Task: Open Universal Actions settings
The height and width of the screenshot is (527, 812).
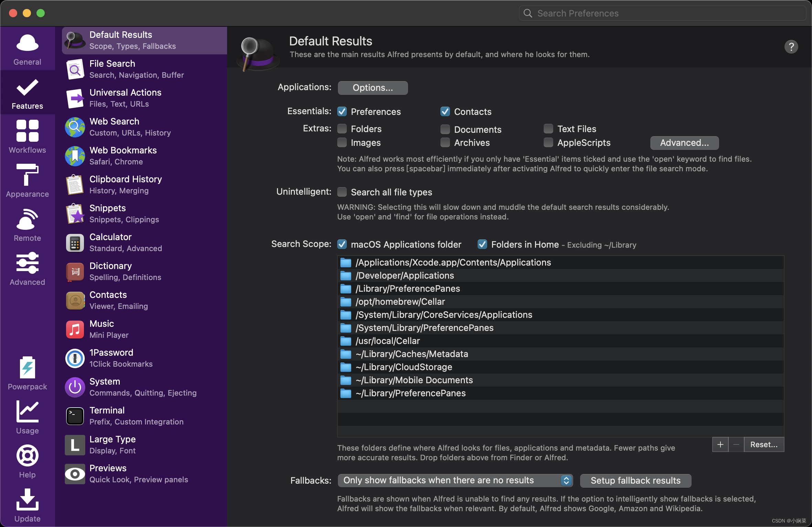Action: pos(145,98)
